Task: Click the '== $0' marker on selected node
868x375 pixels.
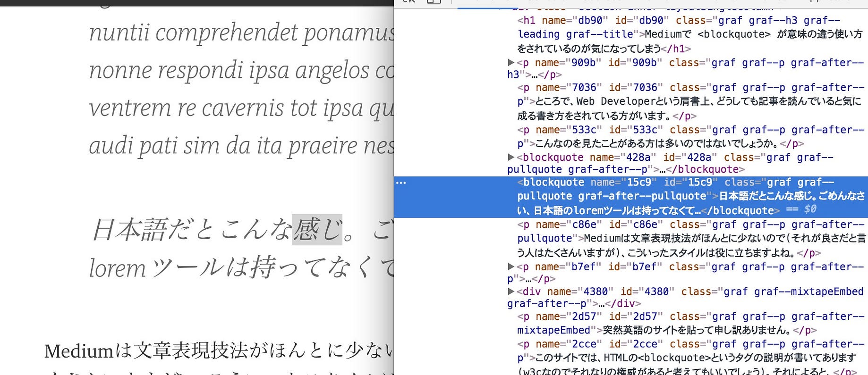Action: (801, 209)
